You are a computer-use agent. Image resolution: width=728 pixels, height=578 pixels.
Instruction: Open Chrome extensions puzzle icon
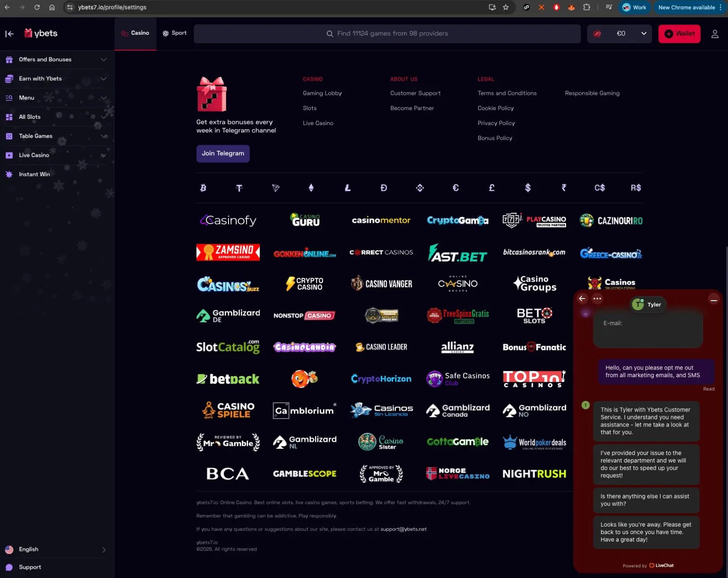click(586, 7)
